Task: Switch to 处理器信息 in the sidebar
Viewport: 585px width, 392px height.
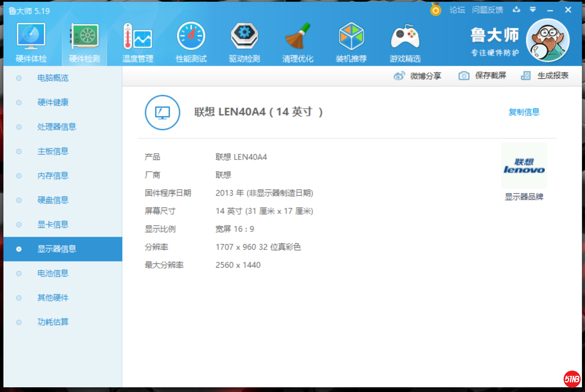Action: pos(57,127)
